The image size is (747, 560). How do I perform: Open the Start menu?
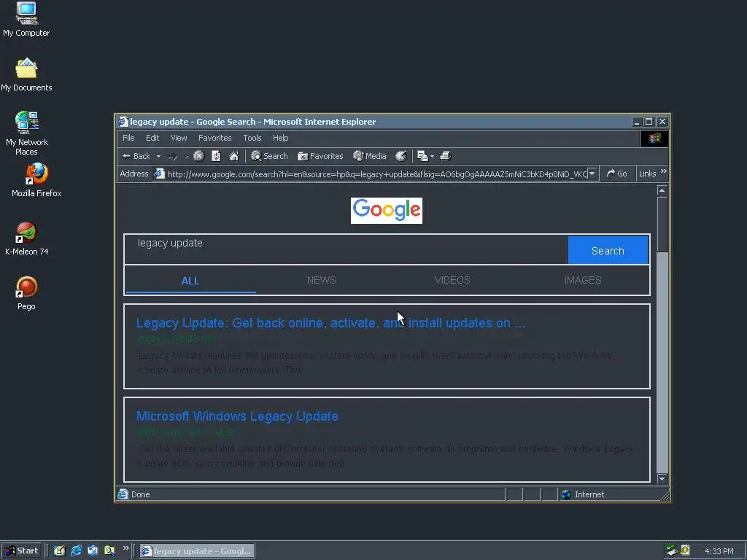(21, 551)
